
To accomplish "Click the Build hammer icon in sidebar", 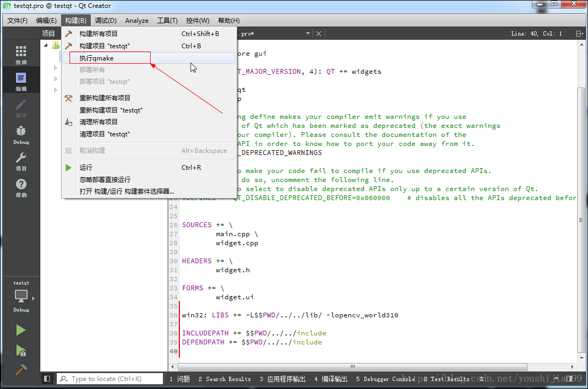I will tap(21, 370).
